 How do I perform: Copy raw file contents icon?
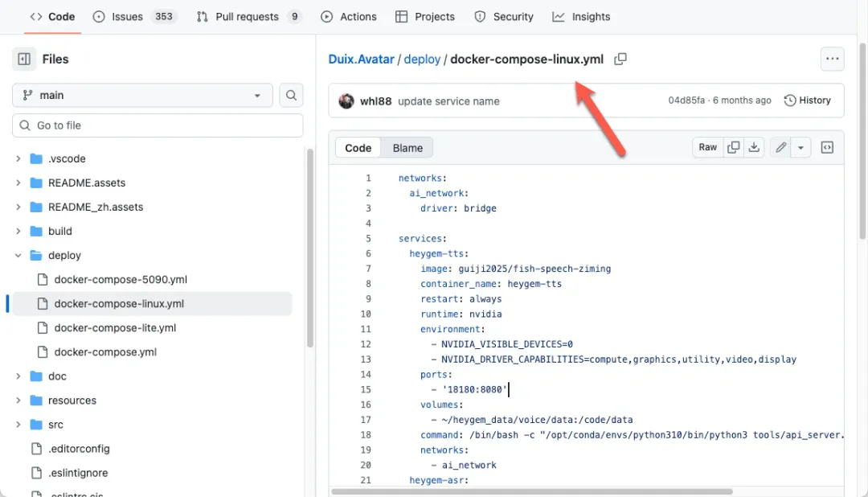733,147
